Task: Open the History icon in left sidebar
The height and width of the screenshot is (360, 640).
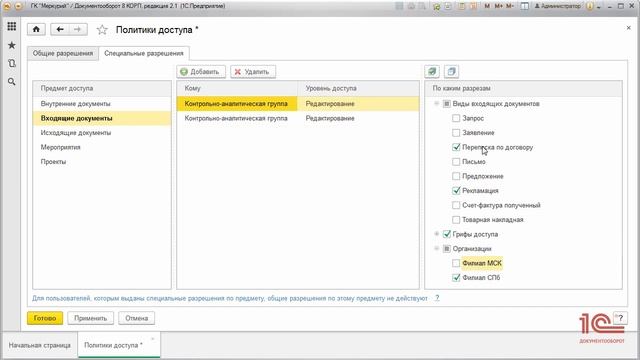Action: click(x=11, y=63)
